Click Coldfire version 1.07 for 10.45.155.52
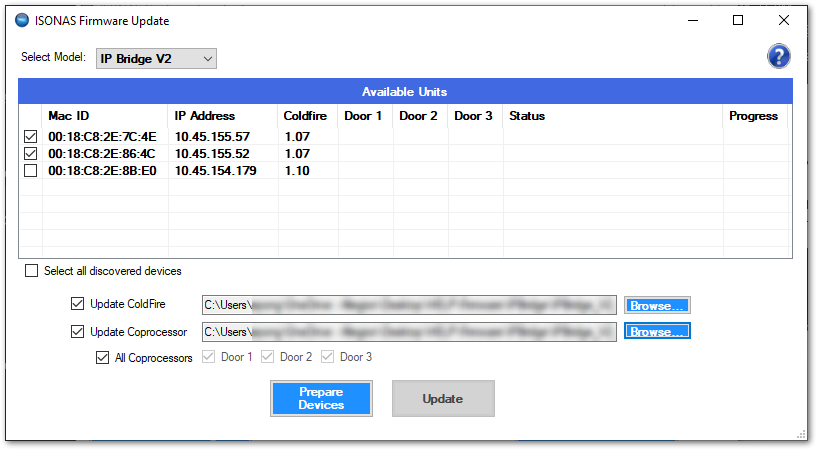Screen dimensions: 817x450 (x=297, y=154)
